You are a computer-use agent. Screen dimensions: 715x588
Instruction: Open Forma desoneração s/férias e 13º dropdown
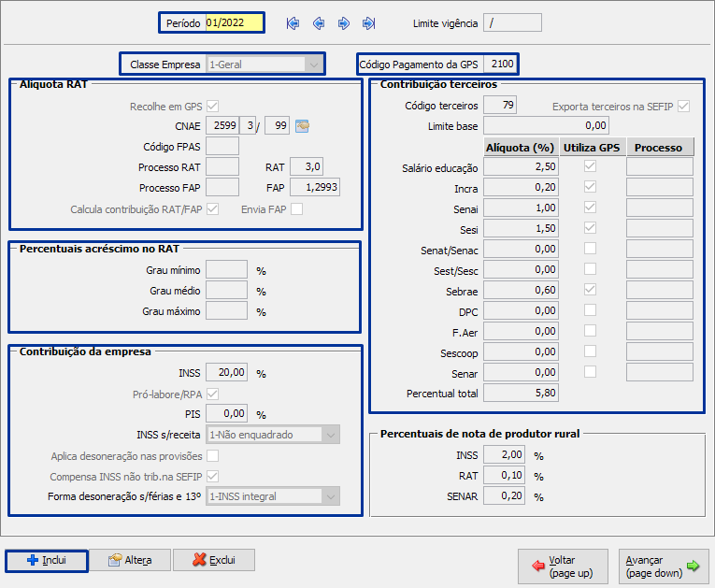tap(329, 496)
